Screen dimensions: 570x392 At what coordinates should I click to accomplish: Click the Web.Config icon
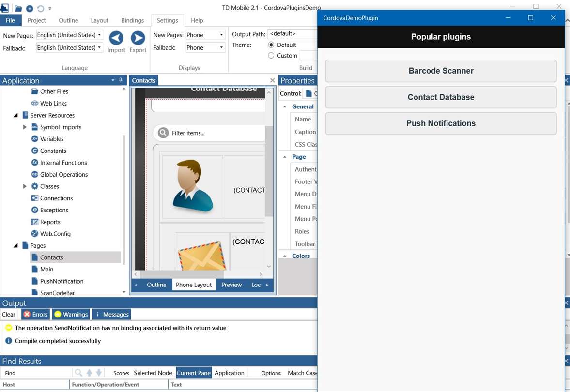[34, 234]
